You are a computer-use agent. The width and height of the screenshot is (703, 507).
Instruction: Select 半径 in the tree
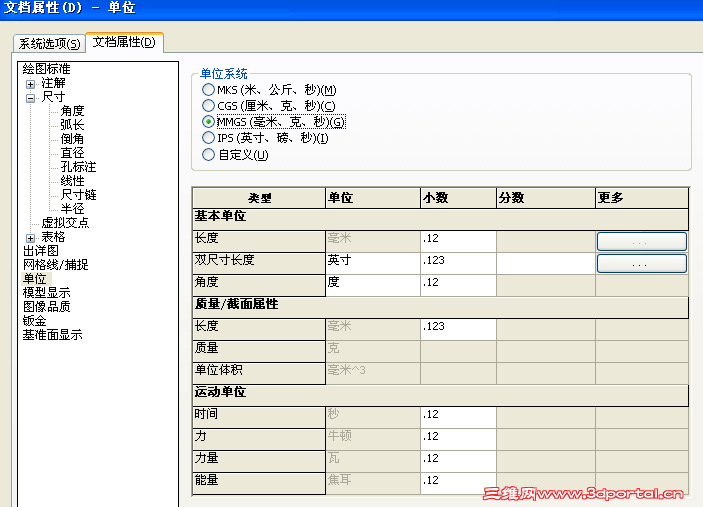pos(72,208)
